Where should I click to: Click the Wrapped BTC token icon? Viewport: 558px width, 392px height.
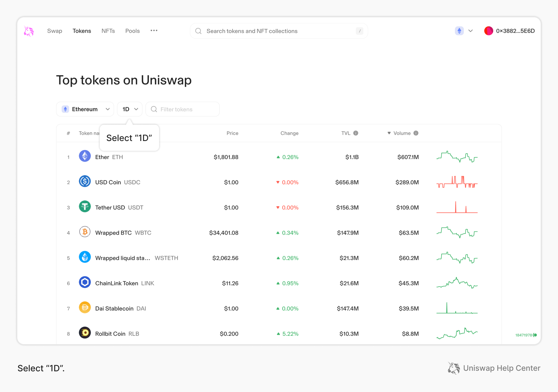85,232
